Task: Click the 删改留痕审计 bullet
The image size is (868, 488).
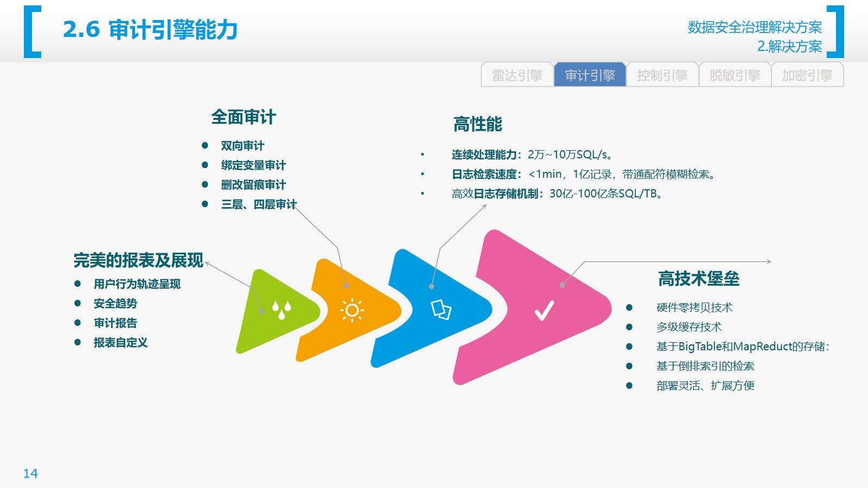Action: [253, 185]
